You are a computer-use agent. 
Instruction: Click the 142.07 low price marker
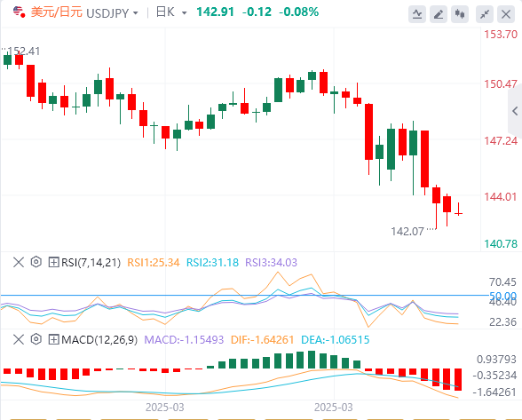(x=407, y=231)
